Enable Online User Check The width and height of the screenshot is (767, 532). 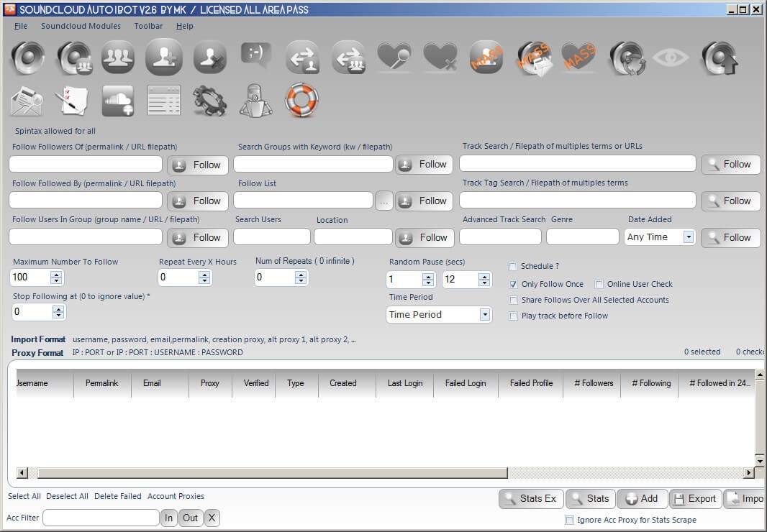[599, 284]
